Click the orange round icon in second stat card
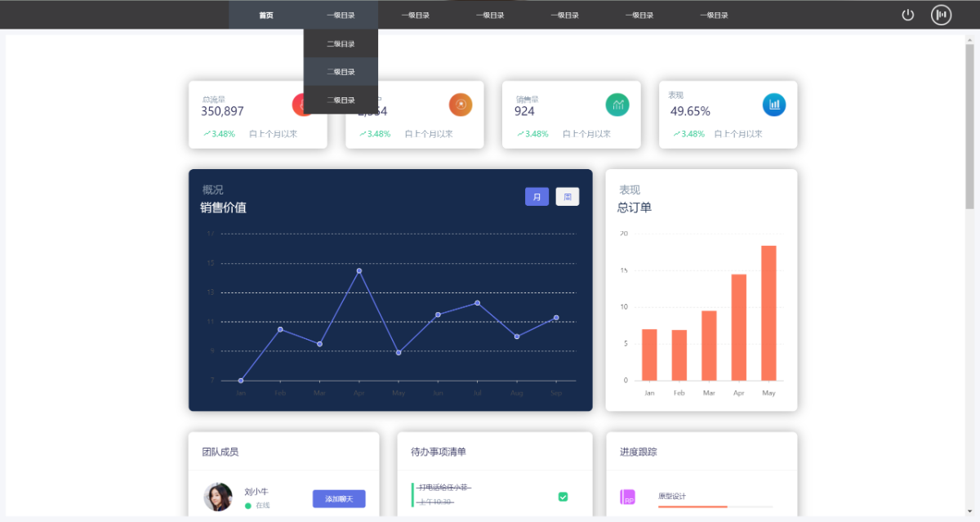The image size is (980, 522). click(x=461, y=105)
